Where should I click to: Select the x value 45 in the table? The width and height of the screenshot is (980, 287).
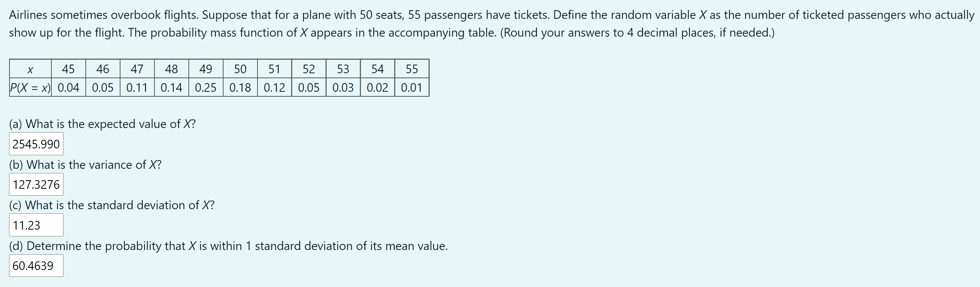click(68, 69)
